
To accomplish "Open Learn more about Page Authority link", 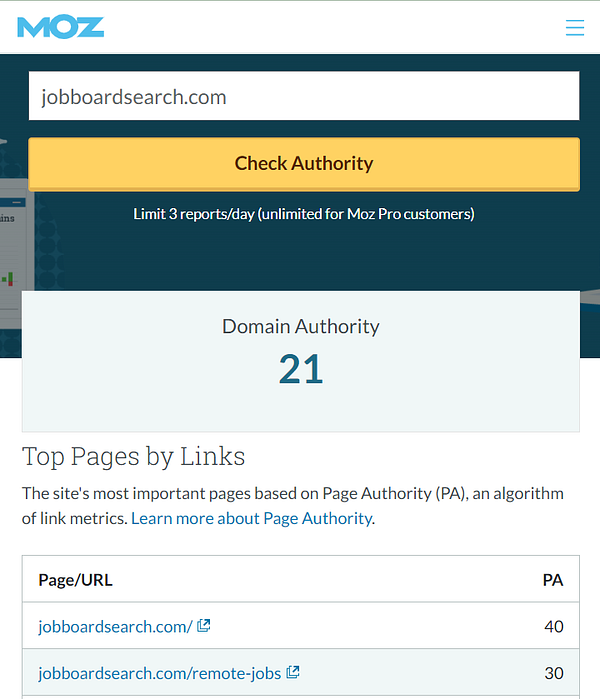I will pyautogui.click(x=252, y=518).
